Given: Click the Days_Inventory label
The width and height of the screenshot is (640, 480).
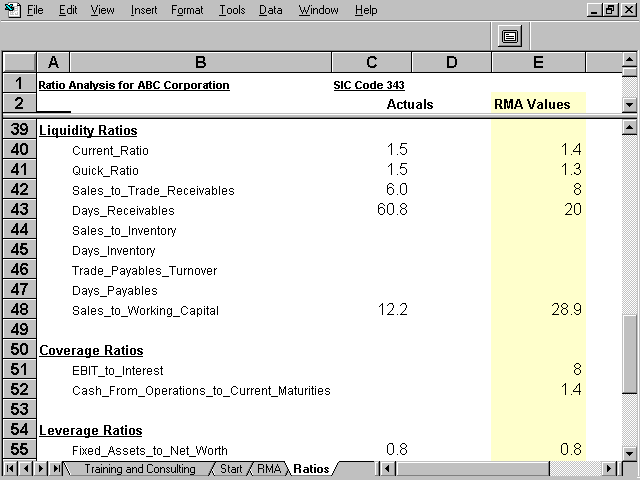Looking at the screenshot, I should [x=113, y=251].
